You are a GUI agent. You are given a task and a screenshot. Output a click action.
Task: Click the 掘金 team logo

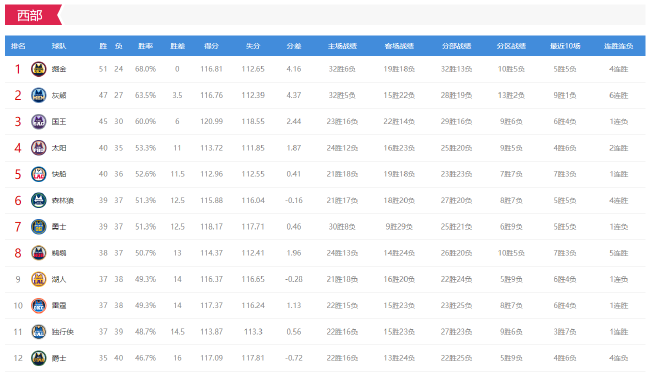click(x=39, y=69)
